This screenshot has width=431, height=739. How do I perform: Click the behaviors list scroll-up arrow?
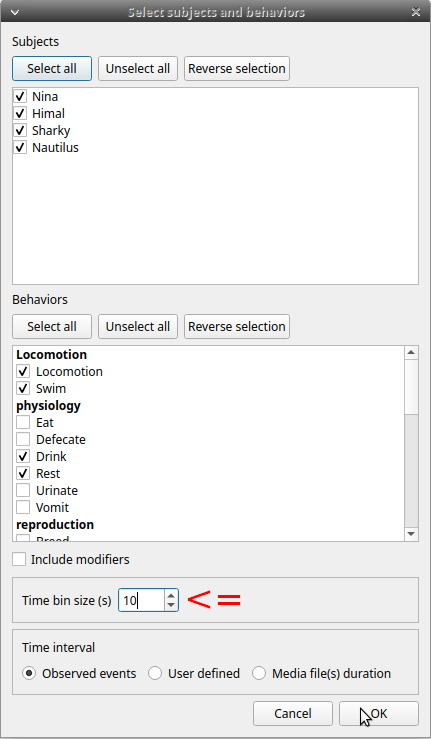[411, 353]
